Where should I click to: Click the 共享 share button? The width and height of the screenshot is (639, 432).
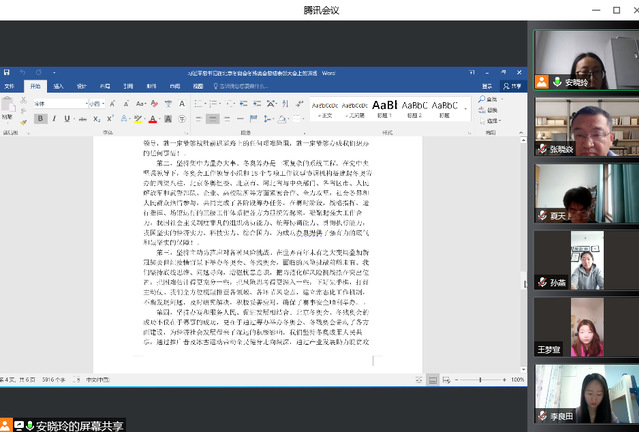[x=516, y=86]
